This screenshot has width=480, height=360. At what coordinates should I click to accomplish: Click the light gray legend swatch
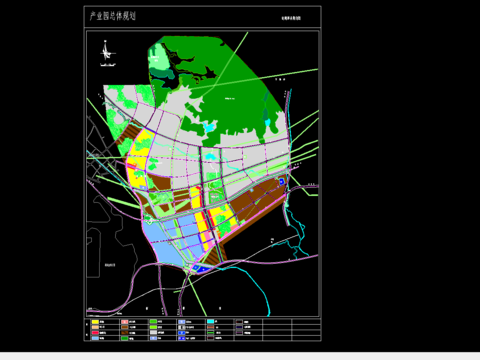(153, 332)
